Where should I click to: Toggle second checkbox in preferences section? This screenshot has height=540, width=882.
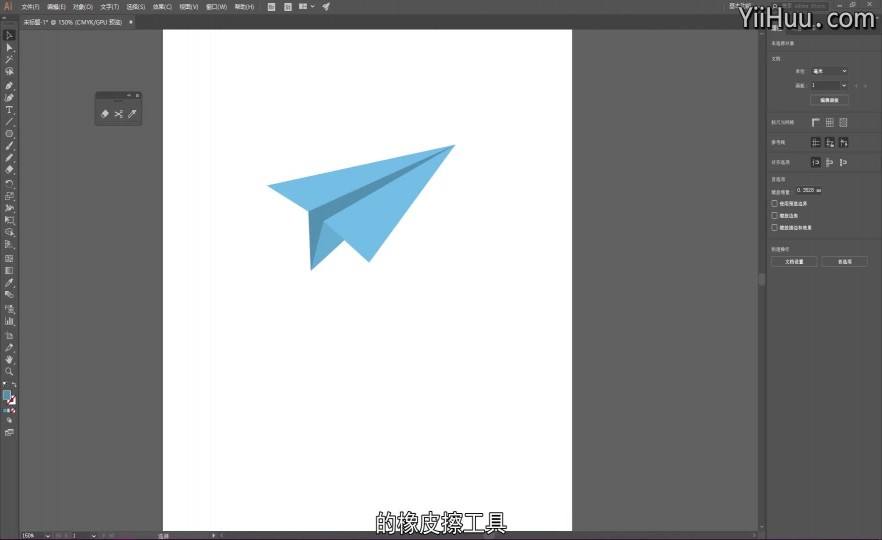click(x=775, y=215)
